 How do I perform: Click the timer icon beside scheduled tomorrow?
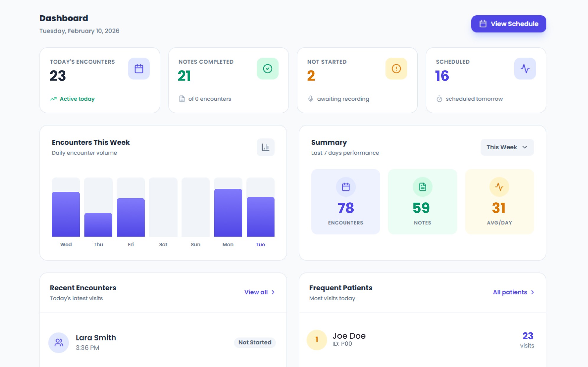tap(439, 99)
